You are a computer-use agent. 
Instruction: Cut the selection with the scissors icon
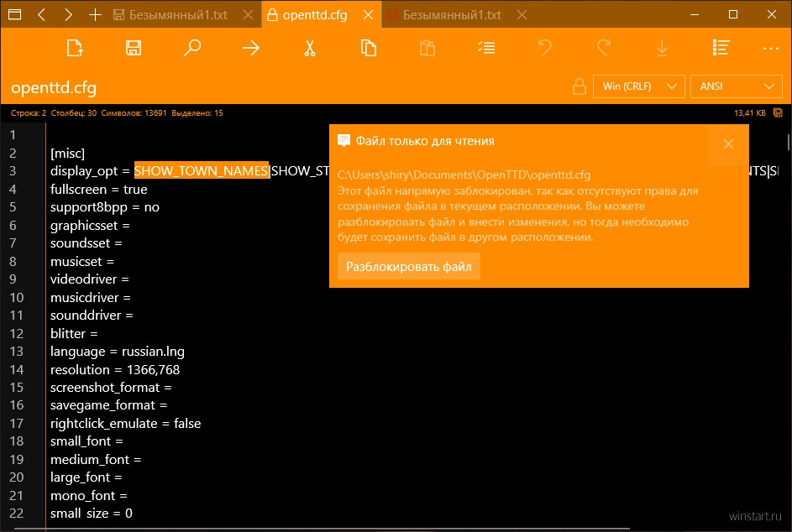coord(310,48)
